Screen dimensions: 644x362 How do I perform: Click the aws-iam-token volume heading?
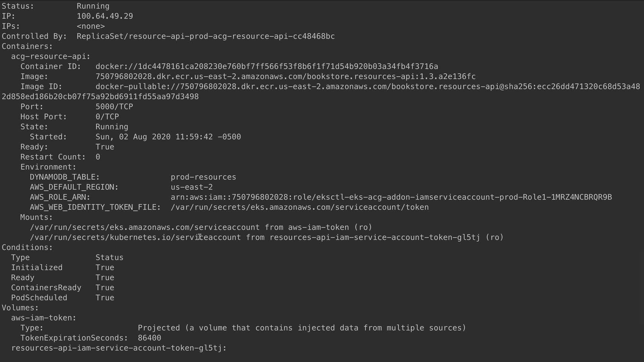[44, 318]
